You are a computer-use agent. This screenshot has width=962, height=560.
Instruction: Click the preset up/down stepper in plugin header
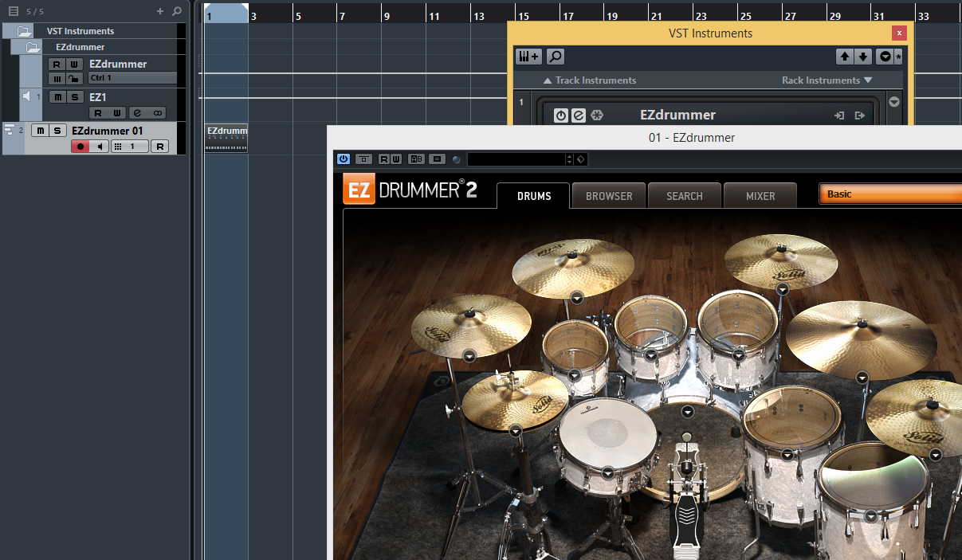pyautogui.click(x=569, y=159)
